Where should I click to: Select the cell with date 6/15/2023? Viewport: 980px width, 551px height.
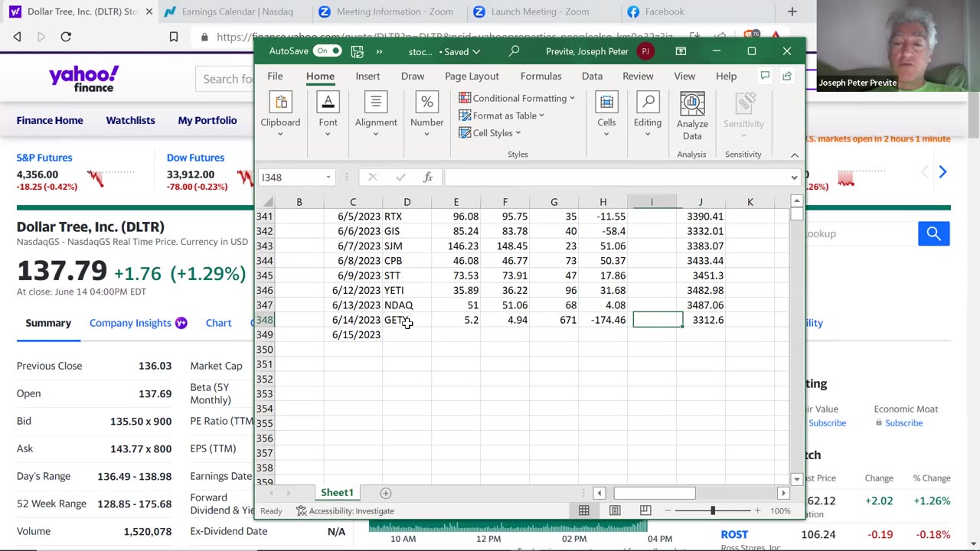(x=353, y=334)
